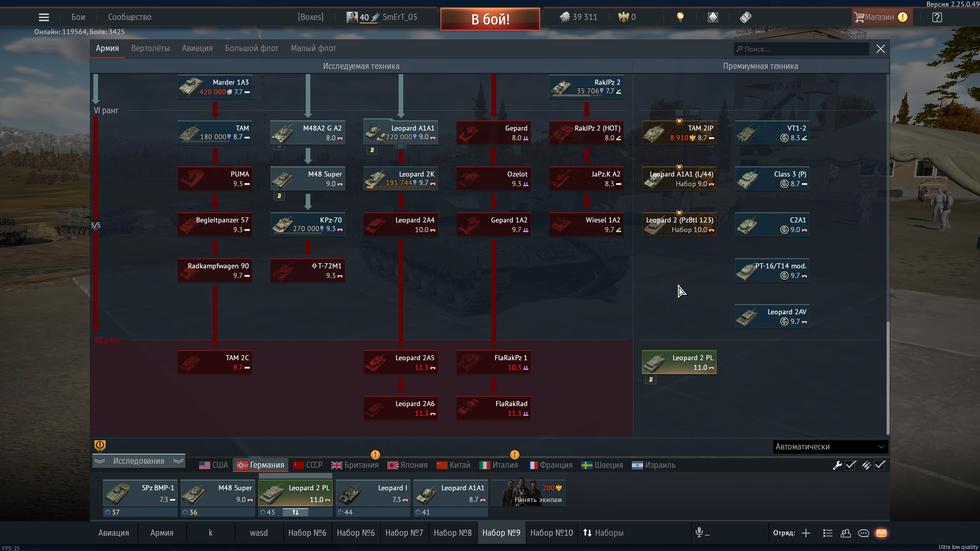Screen dimensions: 980x551
Task: Click the research tree vertical scrollbar
Action: (x=888, y=378)
